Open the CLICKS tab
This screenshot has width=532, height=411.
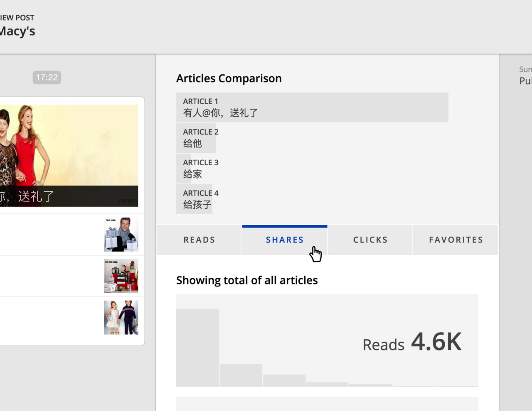[x=370, y=240]
